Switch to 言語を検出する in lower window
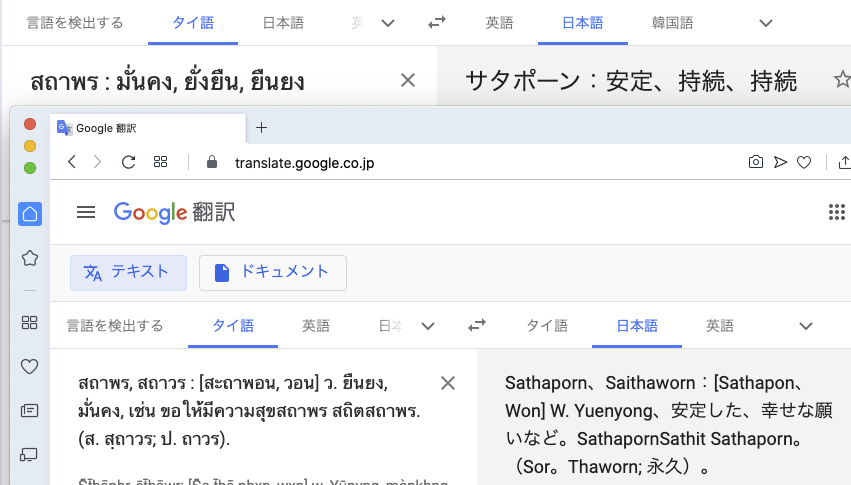851x485 pixels. tap(114, 325)
